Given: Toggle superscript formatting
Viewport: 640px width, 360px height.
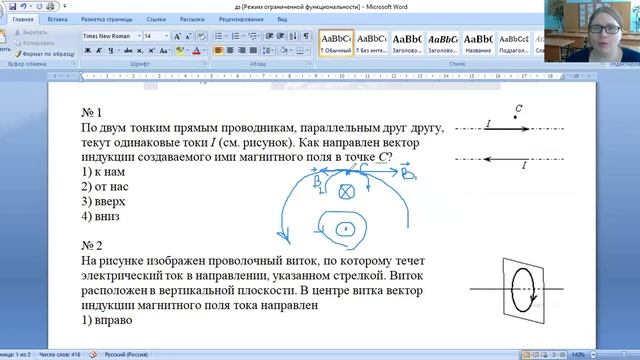Looking at the screenshot, I should click(151, 51).
